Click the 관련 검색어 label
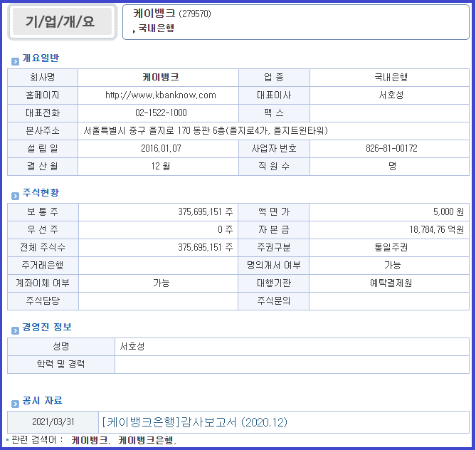The image size is (476, 450). point(37,439)
